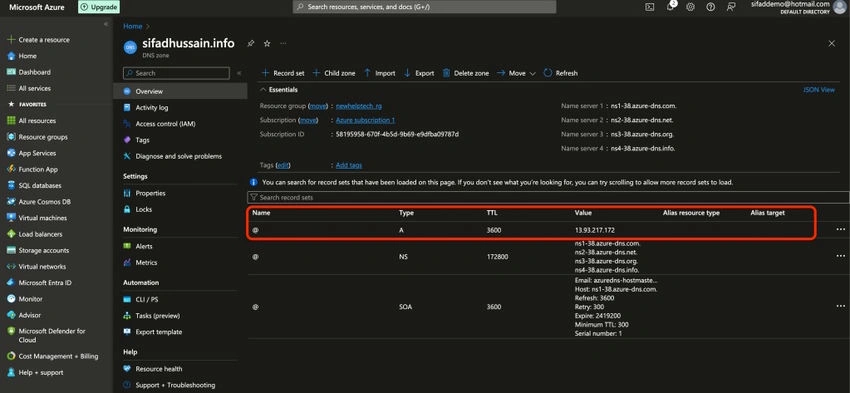Viewport: 850px width, 393px height.
Task: Collapse the Essentials section
Action: [x=264, y=89]
